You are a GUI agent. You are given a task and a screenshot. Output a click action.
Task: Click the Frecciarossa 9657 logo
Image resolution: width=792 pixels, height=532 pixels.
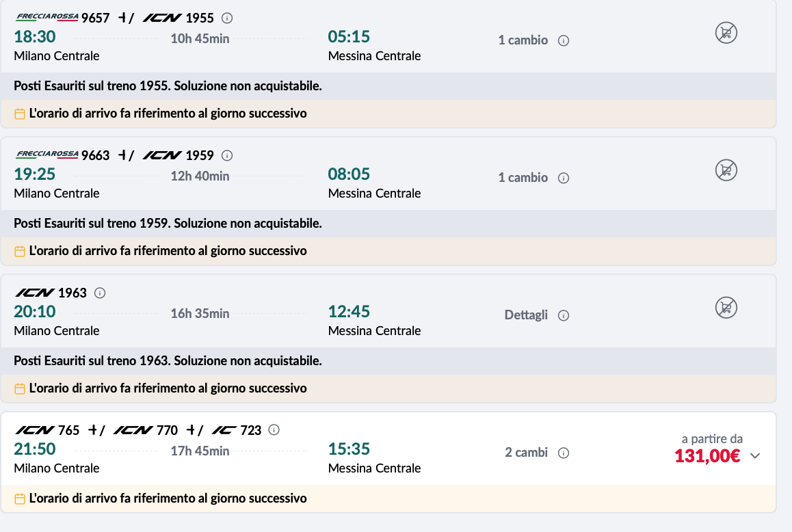(x=47, y=18)
